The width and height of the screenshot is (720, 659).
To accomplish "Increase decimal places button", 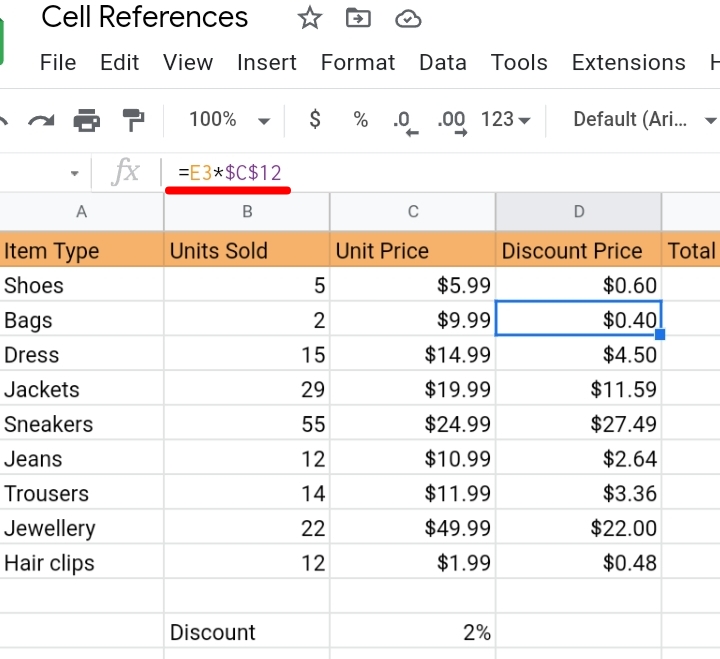I will coord(453,123).
